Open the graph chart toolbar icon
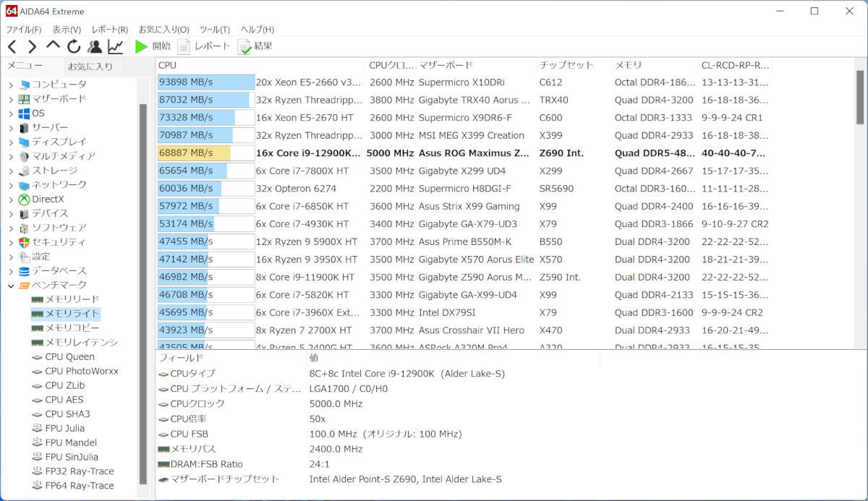The height and width of the screenshot is (501, 868). pyautogui.click(x=116, y=47)
